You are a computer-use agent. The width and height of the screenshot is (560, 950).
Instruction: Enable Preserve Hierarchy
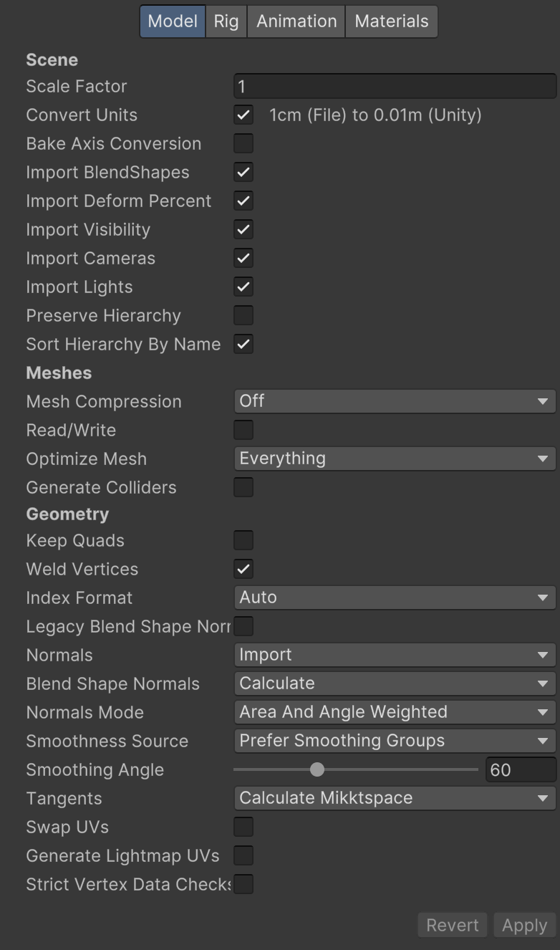point(243,315)
